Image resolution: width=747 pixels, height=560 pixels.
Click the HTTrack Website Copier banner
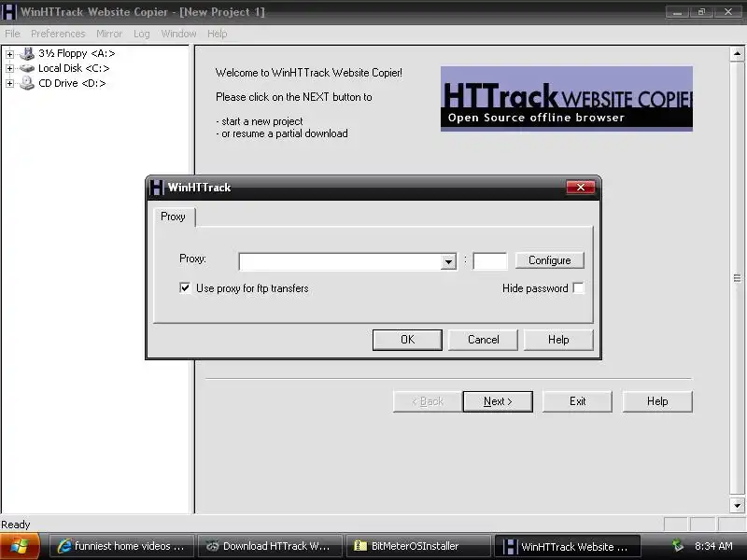pyautogui.click(x=567, y=99)
